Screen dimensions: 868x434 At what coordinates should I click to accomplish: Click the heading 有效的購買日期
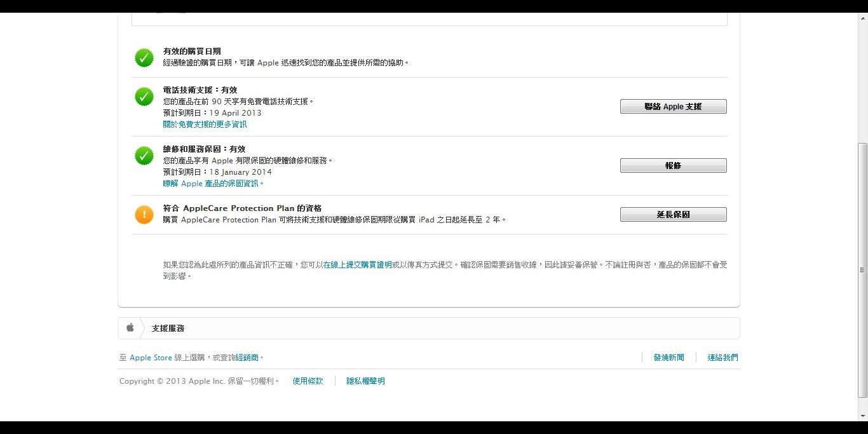click(x=192, y=51)
